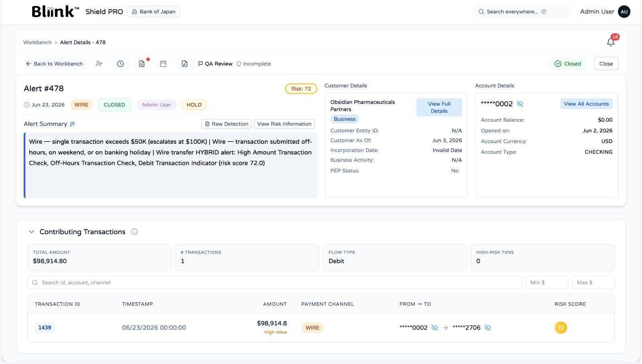Click the assign user icon in toolbar

pos(99,64)
